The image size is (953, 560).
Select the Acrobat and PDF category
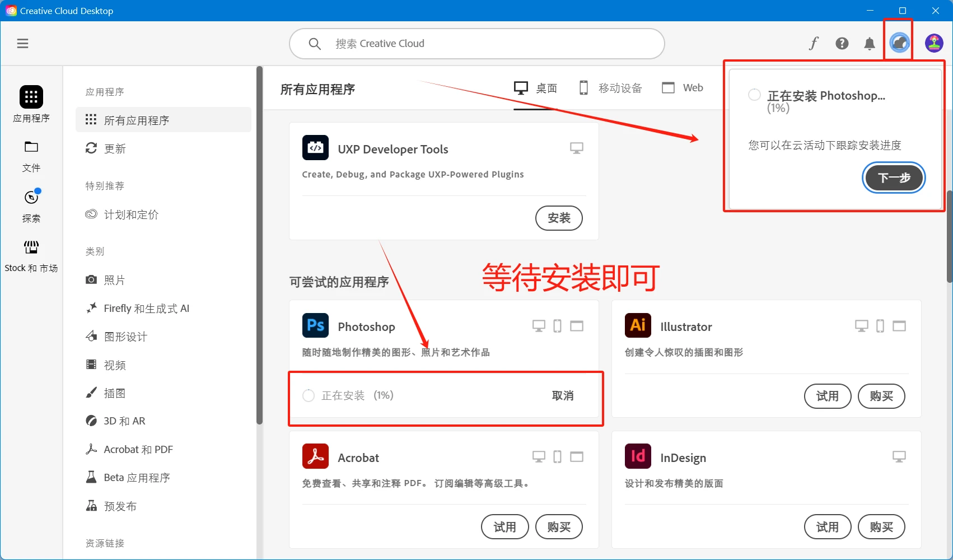(163, 450)
